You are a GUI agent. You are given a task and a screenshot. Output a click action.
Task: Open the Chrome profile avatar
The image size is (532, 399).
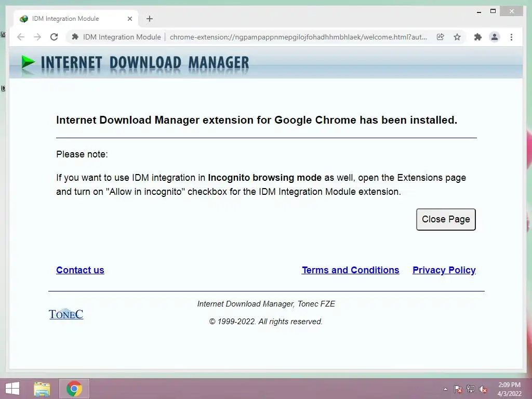tap(495, 37)
